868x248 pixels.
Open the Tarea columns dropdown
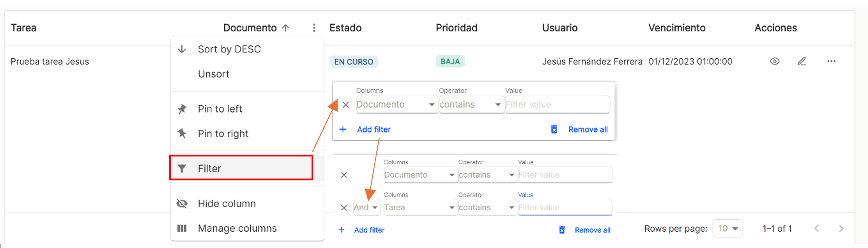(x=420, y=207)
